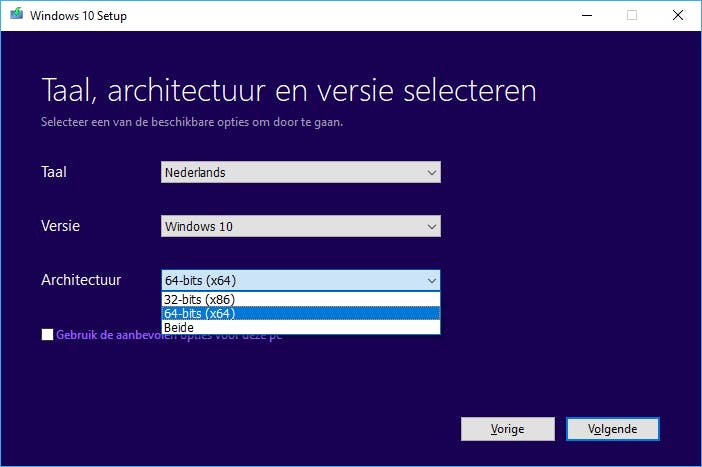Click the 'Taal, architectuur en versie selecteren' heading
The height and width of the screenshot is (467, 702).
tap(288, 91)
